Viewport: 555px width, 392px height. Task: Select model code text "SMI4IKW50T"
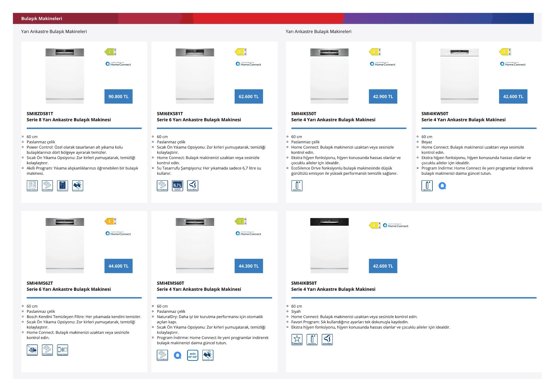[x=435, y=114]
